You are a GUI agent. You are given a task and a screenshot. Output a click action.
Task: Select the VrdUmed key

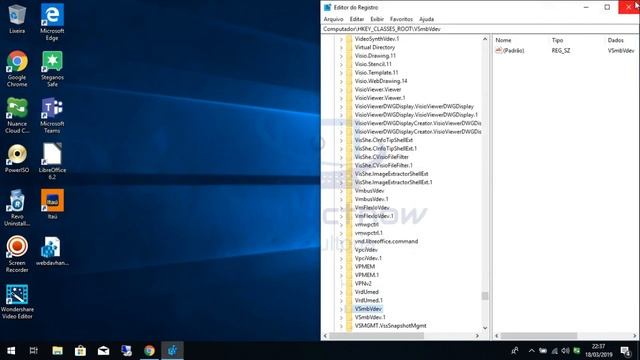367,292
